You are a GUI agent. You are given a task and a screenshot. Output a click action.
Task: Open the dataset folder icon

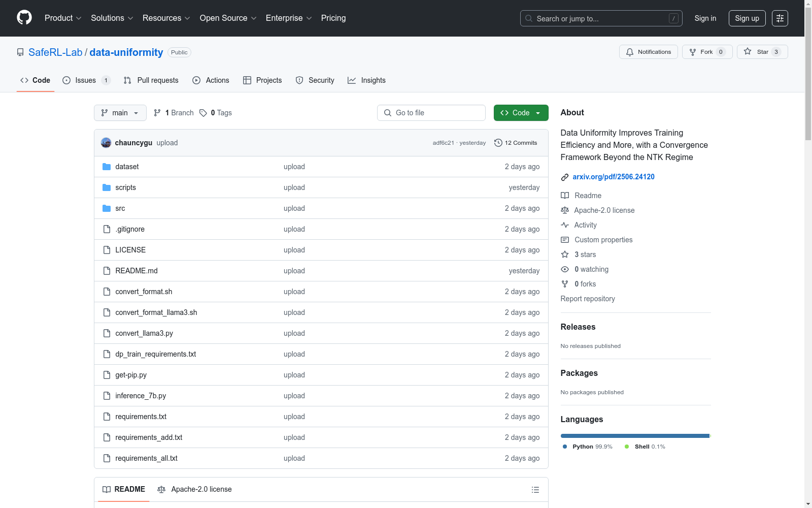(107, 167)
